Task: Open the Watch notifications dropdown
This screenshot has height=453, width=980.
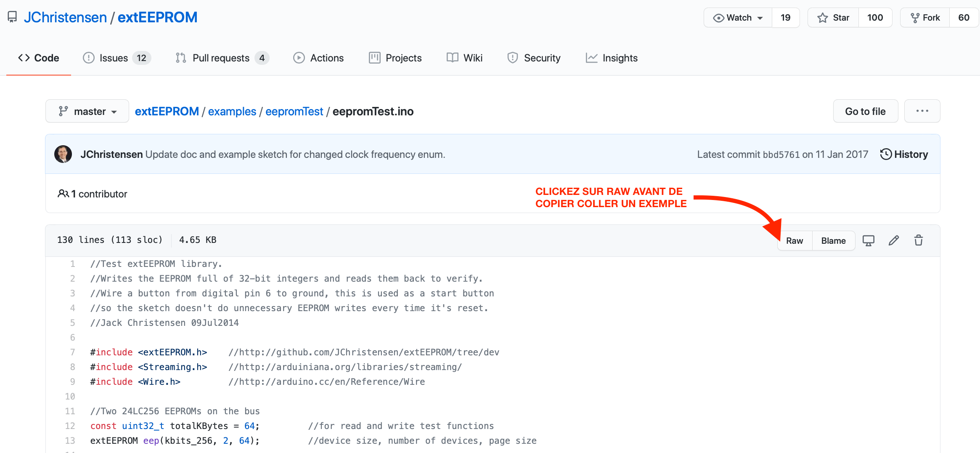Action: coord(738,18)
